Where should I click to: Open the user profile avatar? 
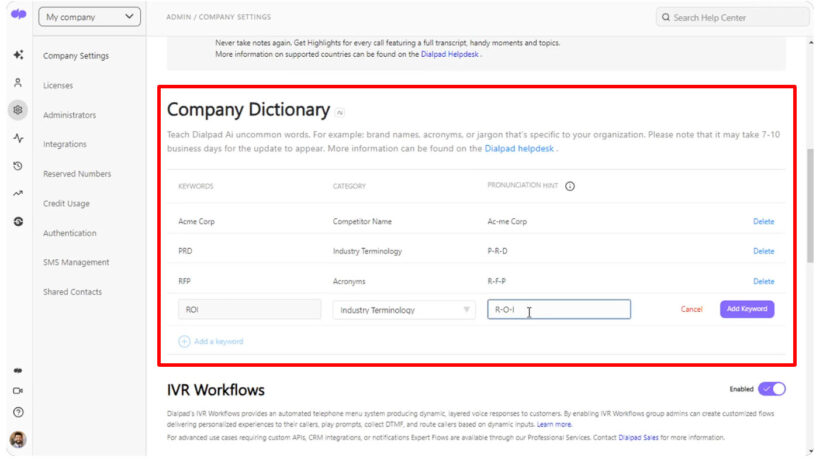point(17,439)
